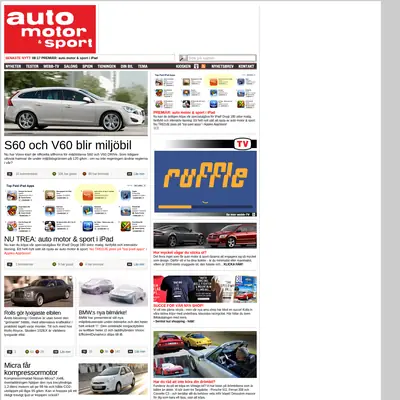Click green thumbs-up icon under S60 article
Screen dimensions: 400x400
54,174
